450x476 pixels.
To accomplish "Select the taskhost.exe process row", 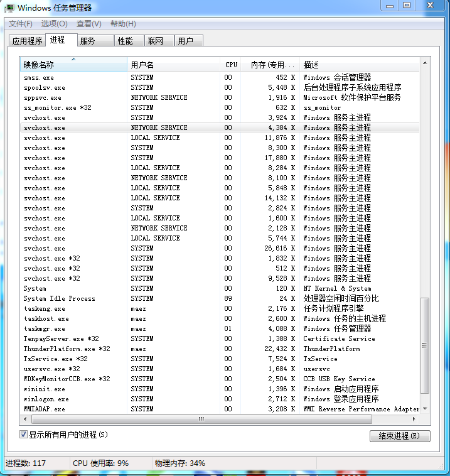I will [x=220, y=318].
